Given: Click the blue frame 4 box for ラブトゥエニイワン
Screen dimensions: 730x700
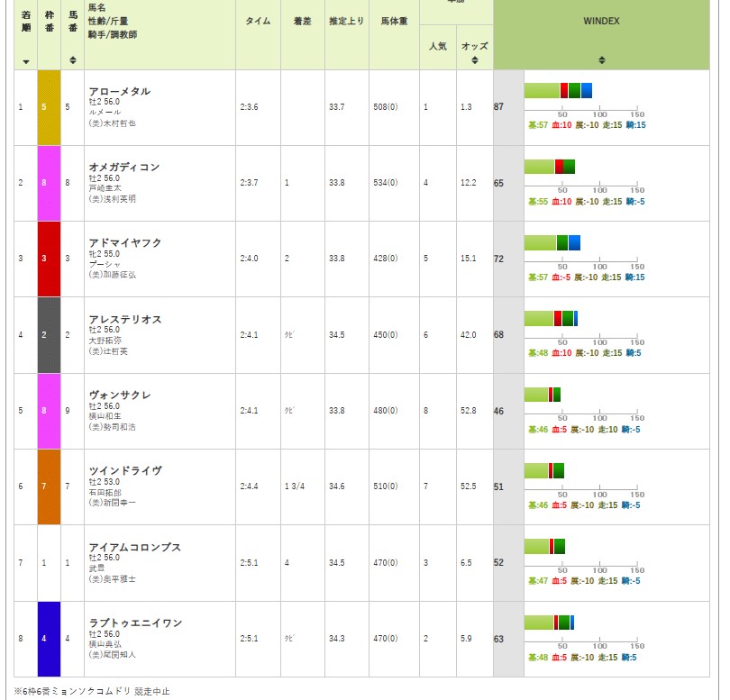Looking at the screenshot, I should click(48, 640).
